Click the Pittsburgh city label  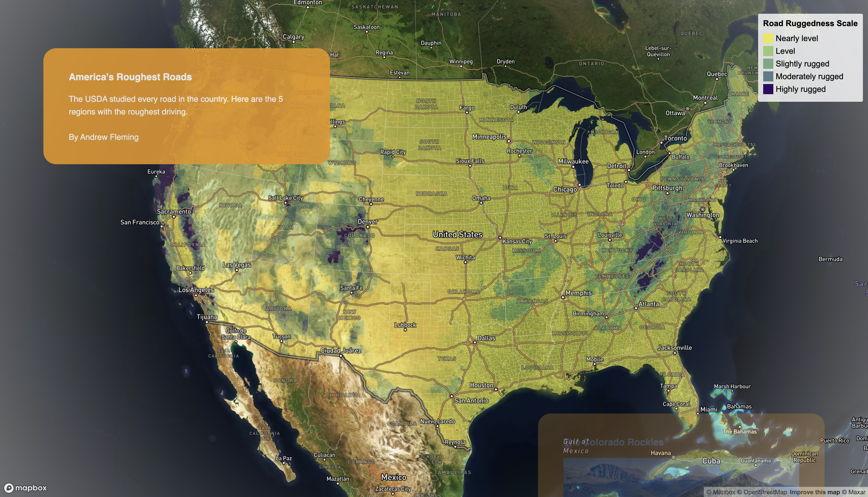[667, 188]
